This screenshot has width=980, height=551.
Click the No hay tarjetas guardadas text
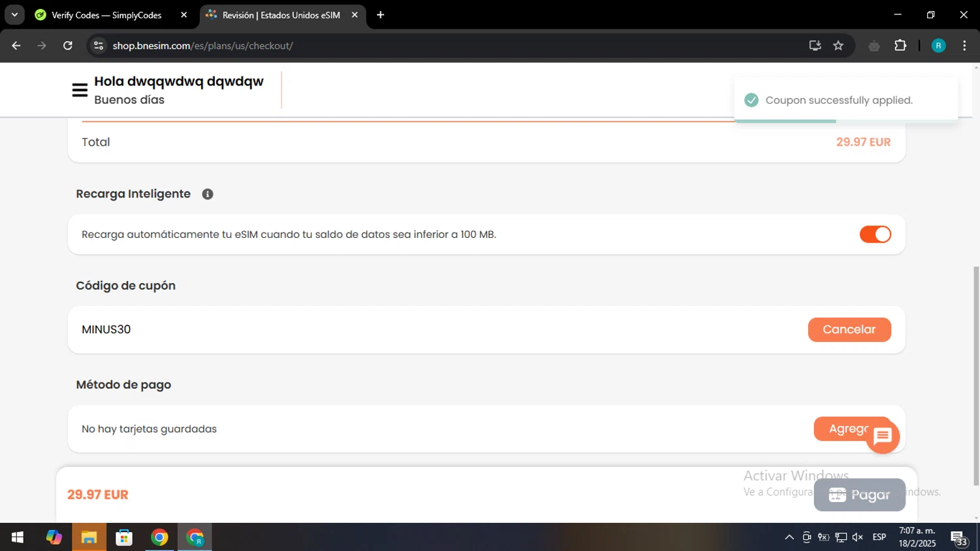pyautogui.click(x=149, y=429)
